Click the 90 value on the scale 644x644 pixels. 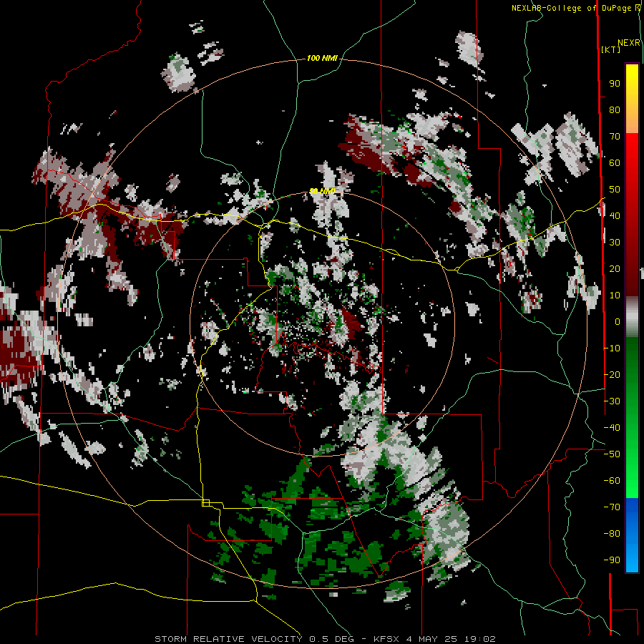615,84
